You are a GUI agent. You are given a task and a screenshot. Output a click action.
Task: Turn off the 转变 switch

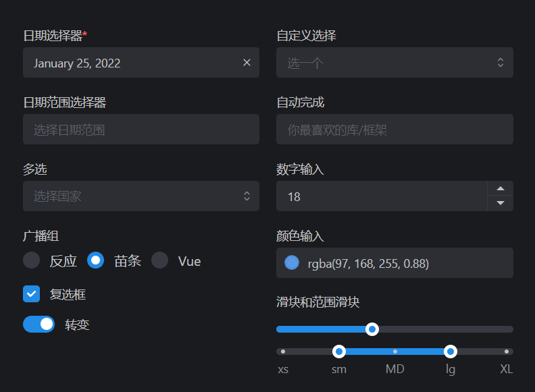[39, 324]
